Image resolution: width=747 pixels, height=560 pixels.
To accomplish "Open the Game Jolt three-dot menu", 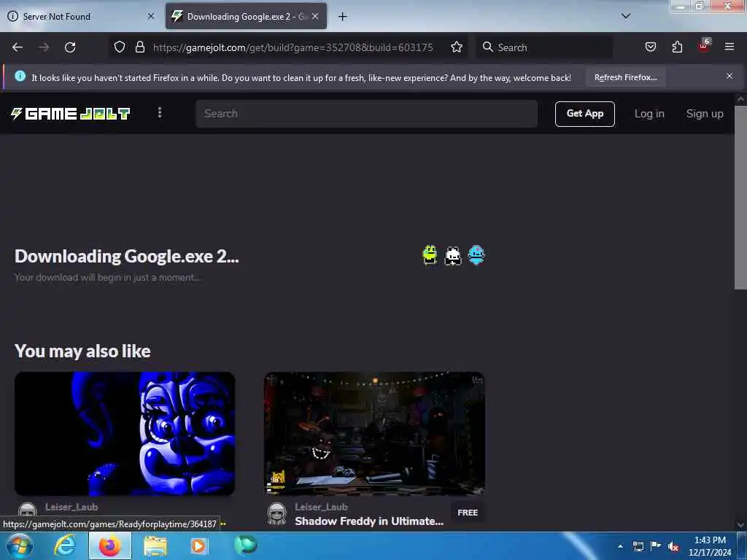I will pos(160,112).
